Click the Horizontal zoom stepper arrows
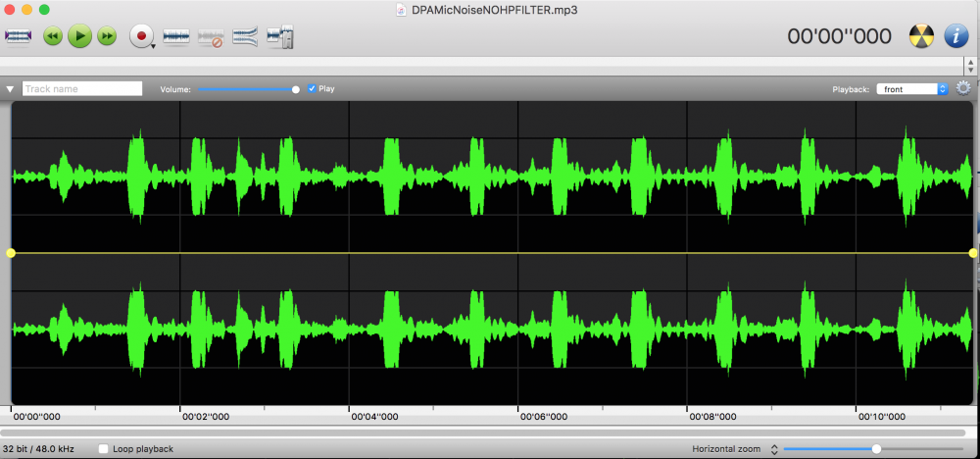This screenshot has width=980, height=459. (x=774, y=449)
